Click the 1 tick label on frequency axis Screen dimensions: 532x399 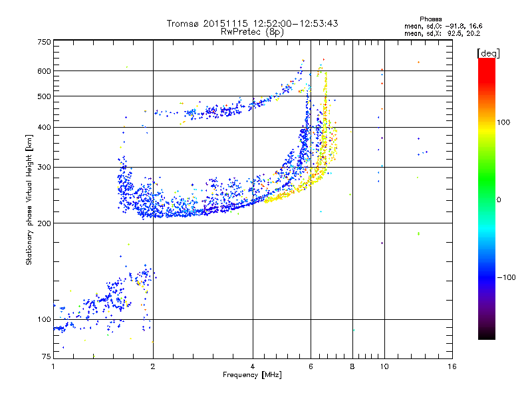[53, 366]
